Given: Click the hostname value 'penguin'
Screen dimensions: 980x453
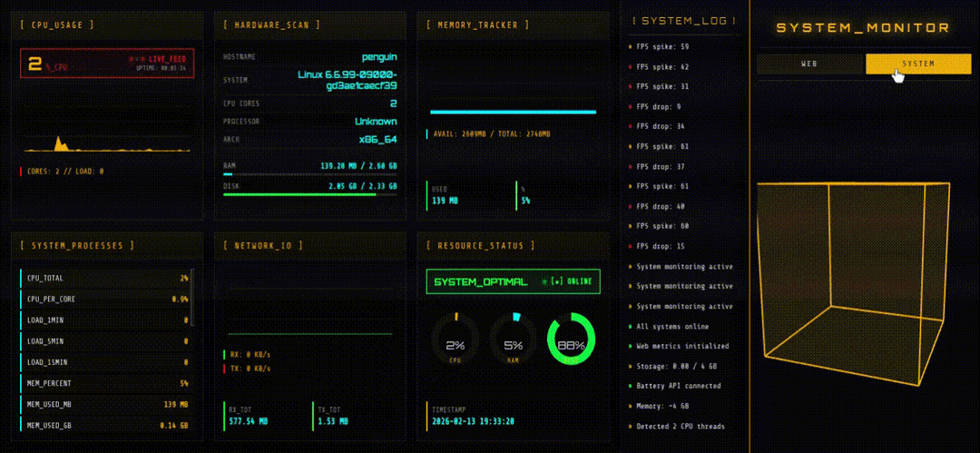Looking at the screenshot, I should pos(378,56).
